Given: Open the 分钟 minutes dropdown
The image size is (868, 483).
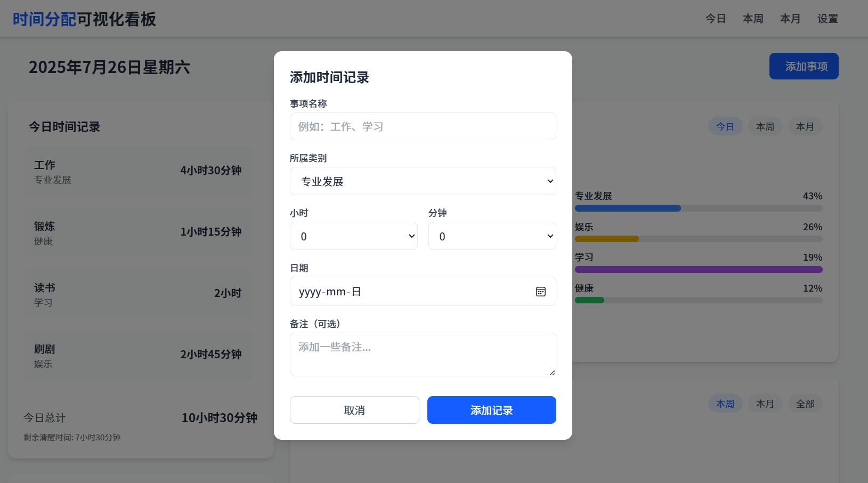Looking at the screenshot, I should [x=492, y=236].
